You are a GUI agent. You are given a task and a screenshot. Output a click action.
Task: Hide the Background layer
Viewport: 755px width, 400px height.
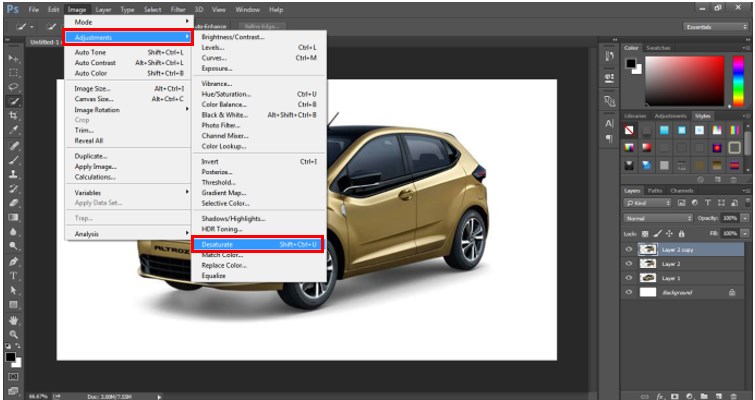629,292
